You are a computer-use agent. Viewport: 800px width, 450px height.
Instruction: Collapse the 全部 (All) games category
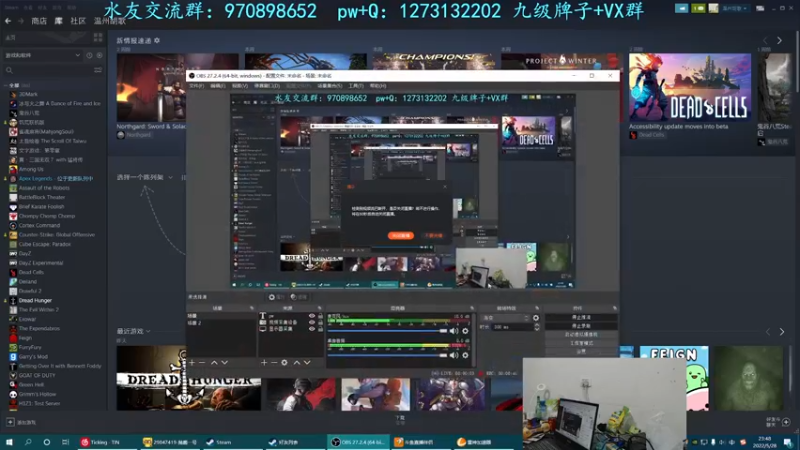point(6,85)
